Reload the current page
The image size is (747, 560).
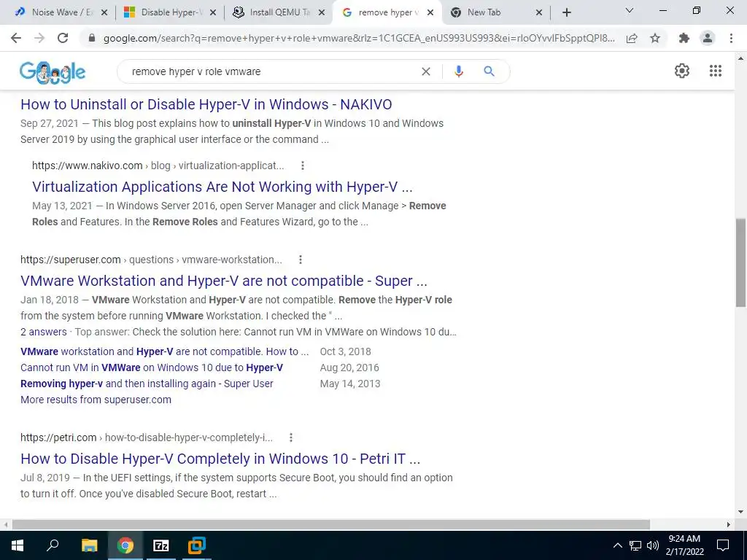point(63,38)
